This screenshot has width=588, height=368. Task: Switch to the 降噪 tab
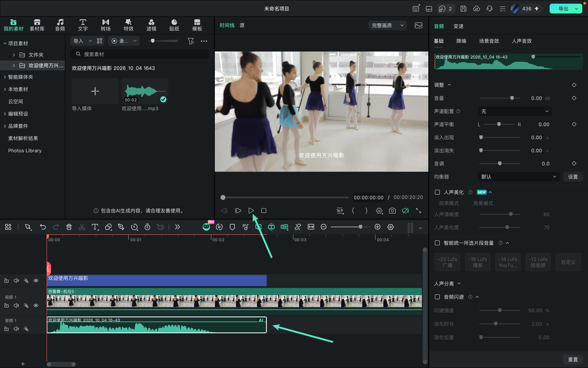click(461, 41)
